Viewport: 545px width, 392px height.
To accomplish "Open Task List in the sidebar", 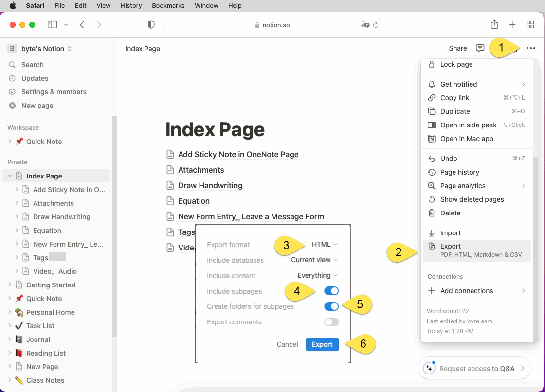I will pos(40,326).
